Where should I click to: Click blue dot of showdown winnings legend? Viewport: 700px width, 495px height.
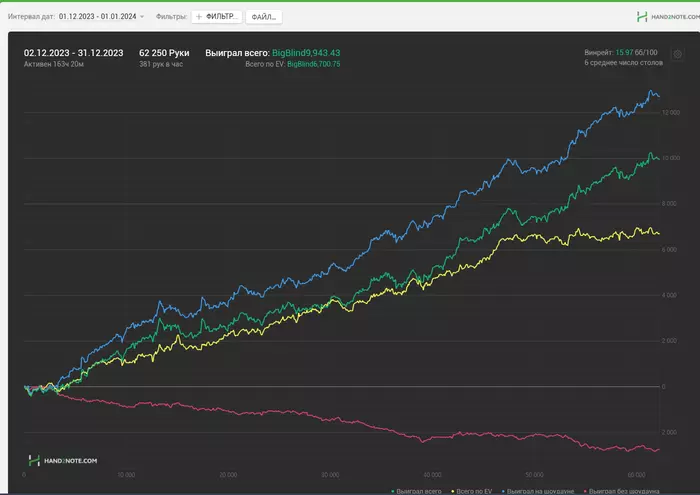pos(503,491)
